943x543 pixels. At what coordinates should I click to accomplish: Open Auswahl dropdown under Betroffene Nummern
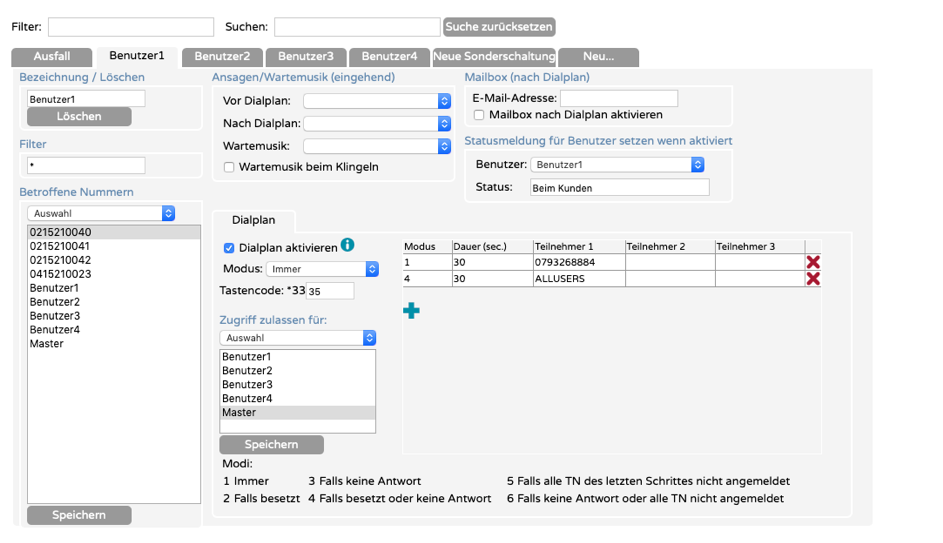101,213
